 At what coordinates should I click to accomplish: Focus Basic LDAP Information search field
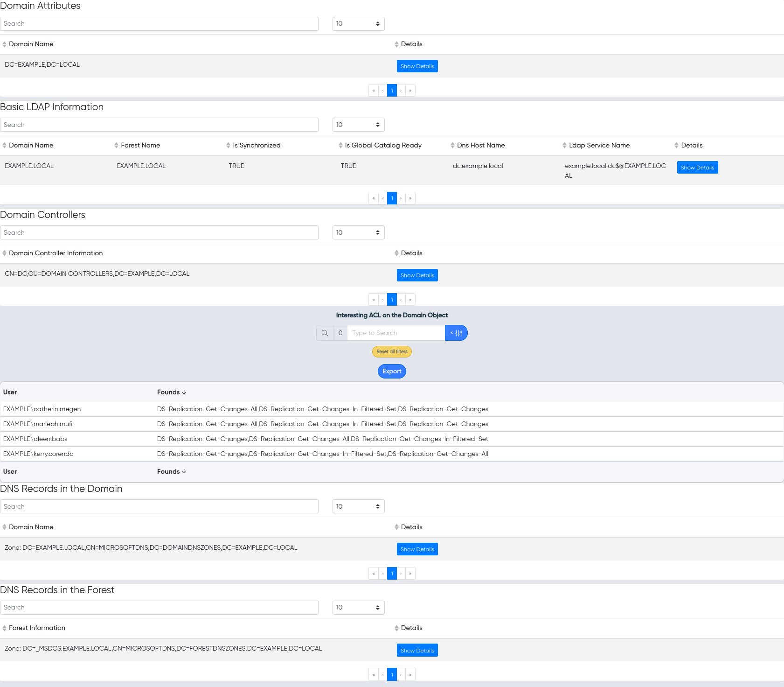tap(159, 125)
